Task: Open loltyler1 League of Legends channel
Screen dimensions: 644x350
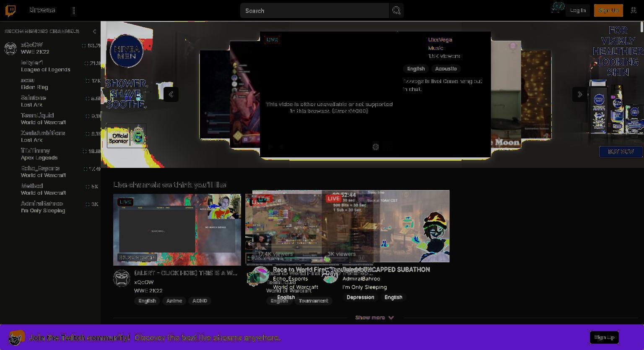Action: pyautogui.click(x=50, y=66)
